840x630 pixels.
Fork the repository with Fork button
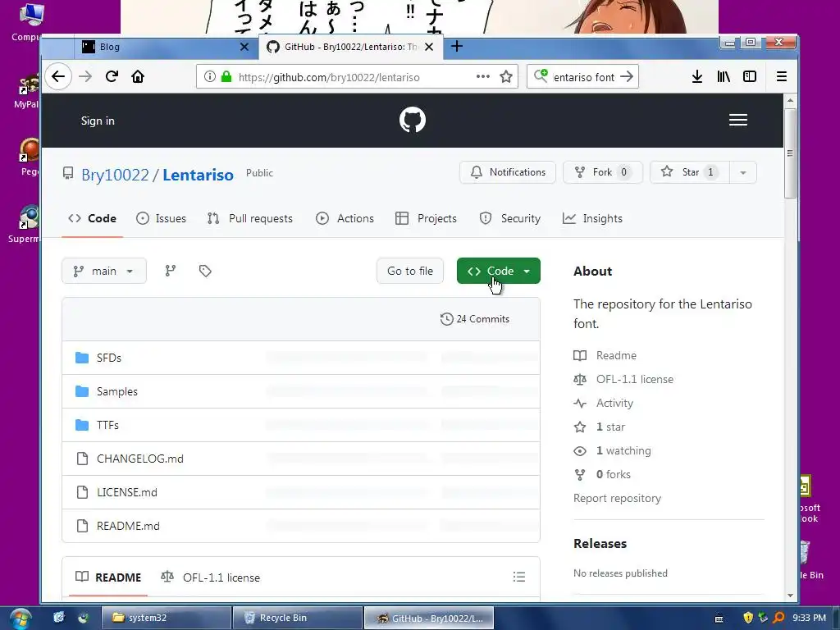603,172
